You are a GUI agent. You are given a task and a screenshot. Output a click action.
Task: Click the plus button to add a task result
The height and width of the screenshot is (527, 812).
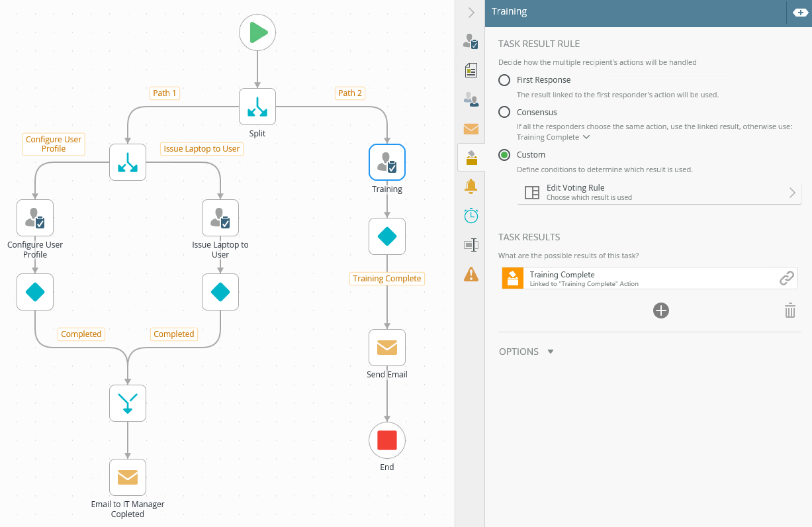pos(660,310)
